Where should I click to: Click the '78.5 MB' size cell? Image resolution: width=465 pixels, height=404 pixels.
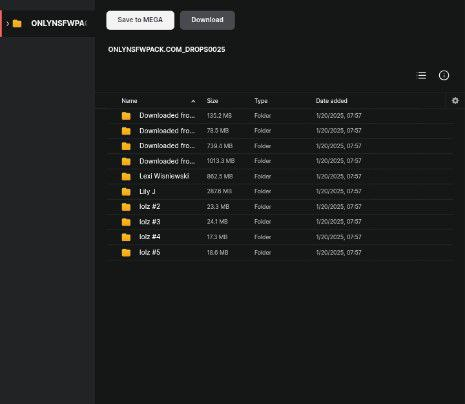click(x=218, y=131)
